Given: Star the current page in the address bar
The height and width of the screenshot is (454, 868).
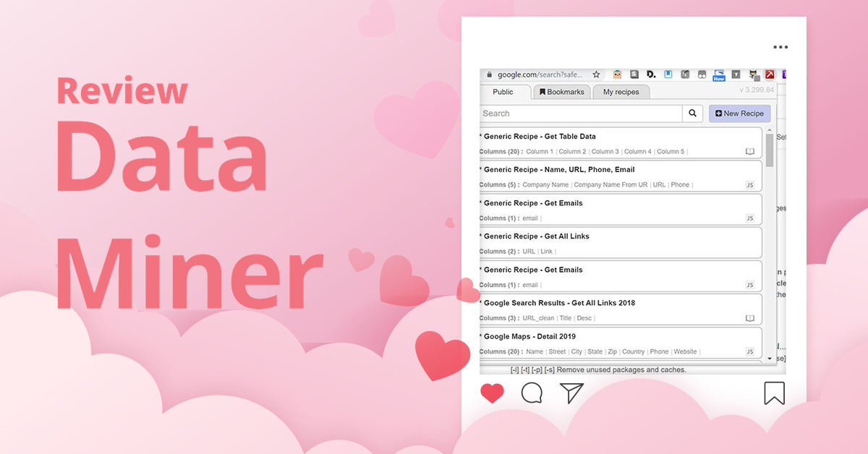Looking at the screenshot, I should pos(595,74).
